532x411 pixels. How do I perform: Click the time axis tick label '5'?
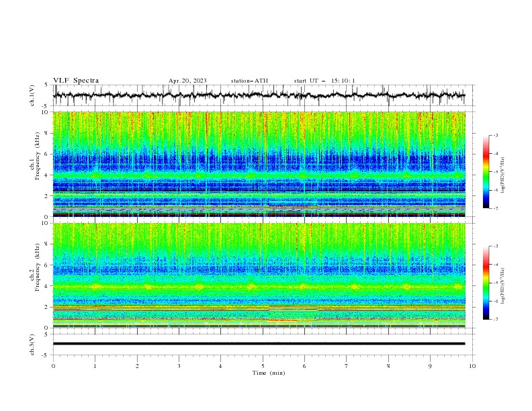click(x=263, y=366)
